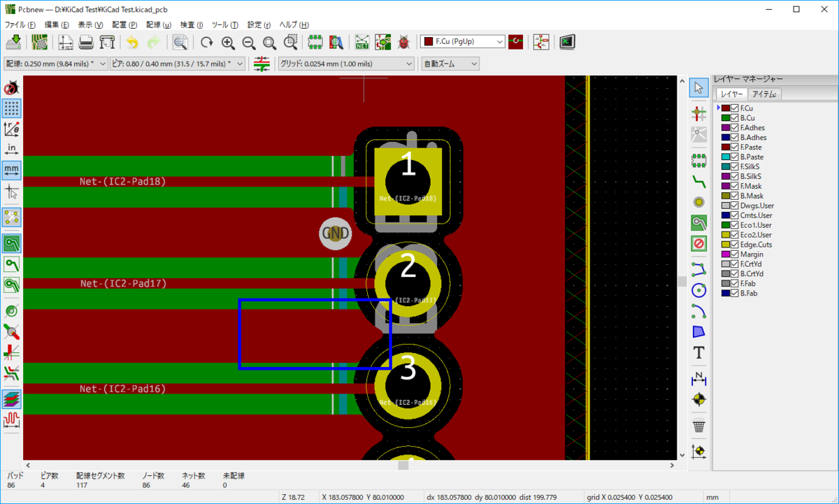Click the plot icon
The image size is (839, 504).
click(x=107, y=42)
